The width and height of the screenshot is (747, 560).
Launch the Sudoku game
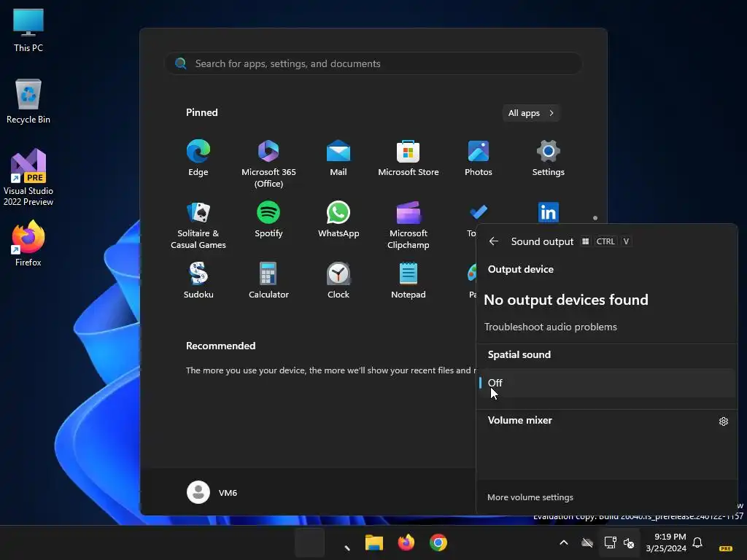[198, 281]
